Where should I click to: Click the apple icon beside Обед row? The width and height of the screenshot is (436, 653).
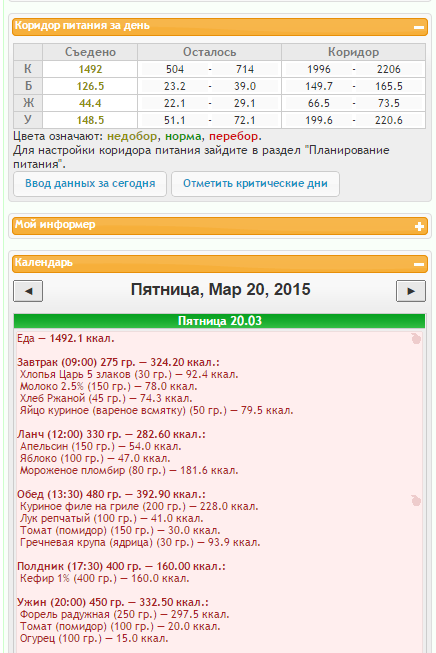416,500
